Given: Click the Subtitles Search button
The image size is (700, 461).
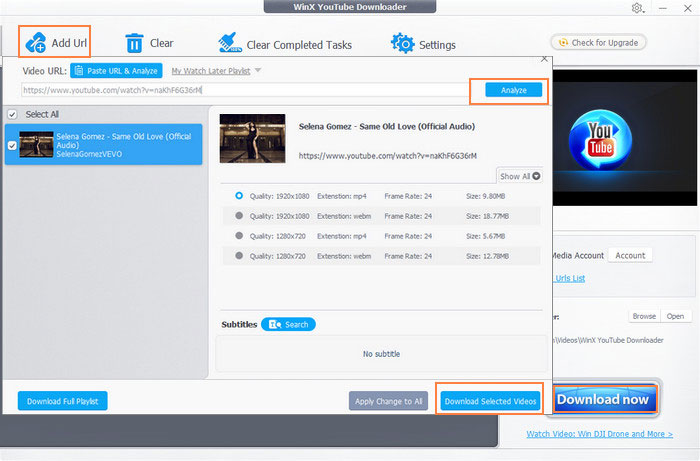Looking at the screenshot, I should pyautogui.click(x=288, y=324).
